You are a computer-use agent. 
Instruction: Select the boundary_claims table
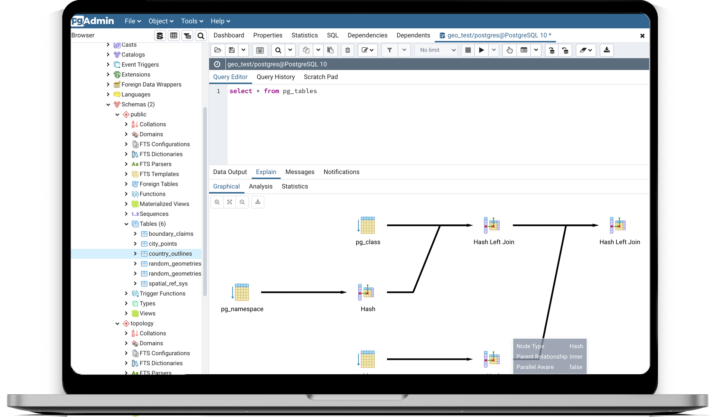(x=171, y=234)
